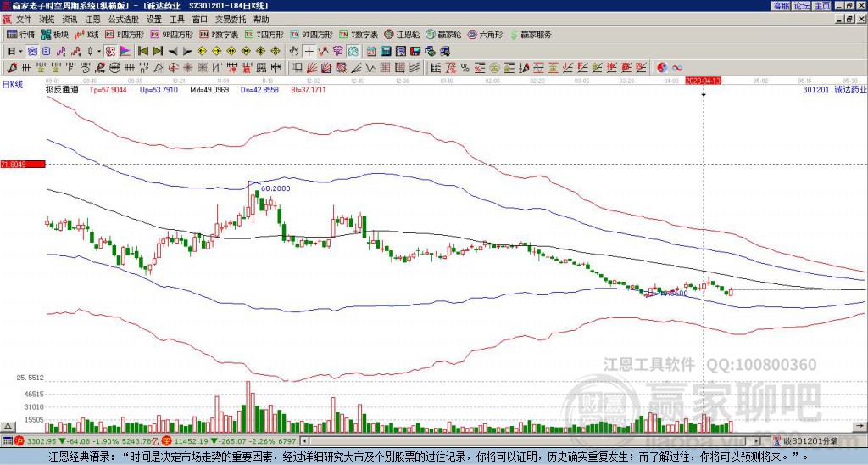Image resolution: width=868 pixels, height=465 pixels.
Task: Click the 极反通道 indicator name
Action: (x=62, y=89)
